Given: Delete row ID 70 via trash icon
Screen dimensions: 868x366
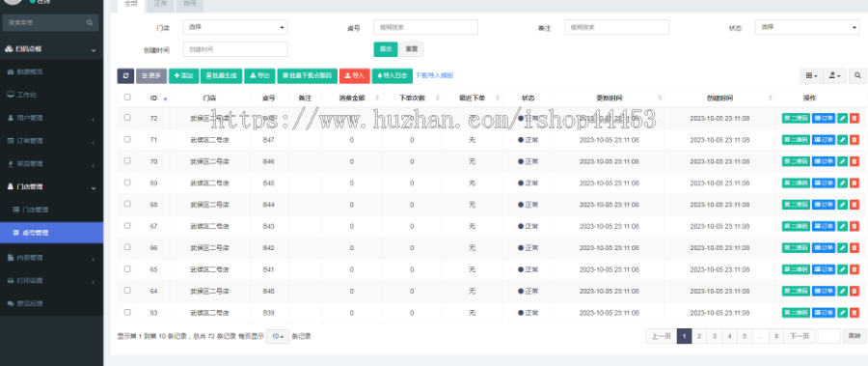Looking at the screenshot, I should tap(854, 161).
